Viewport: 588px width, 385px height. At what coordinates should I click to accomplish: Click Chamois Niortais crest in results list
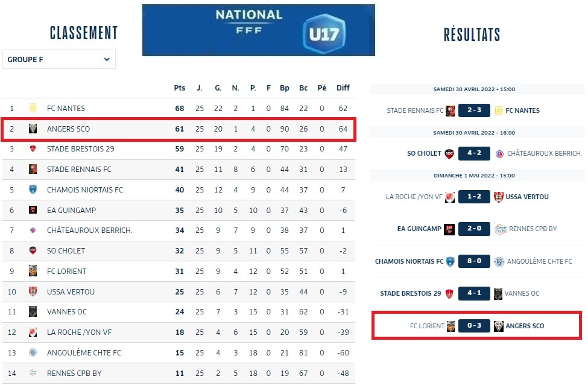tap(449, 261)
